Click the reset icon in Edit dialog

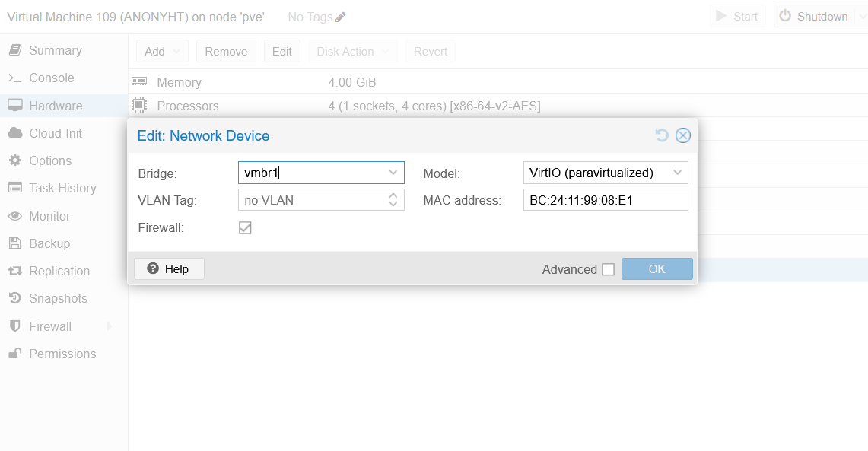662,135
